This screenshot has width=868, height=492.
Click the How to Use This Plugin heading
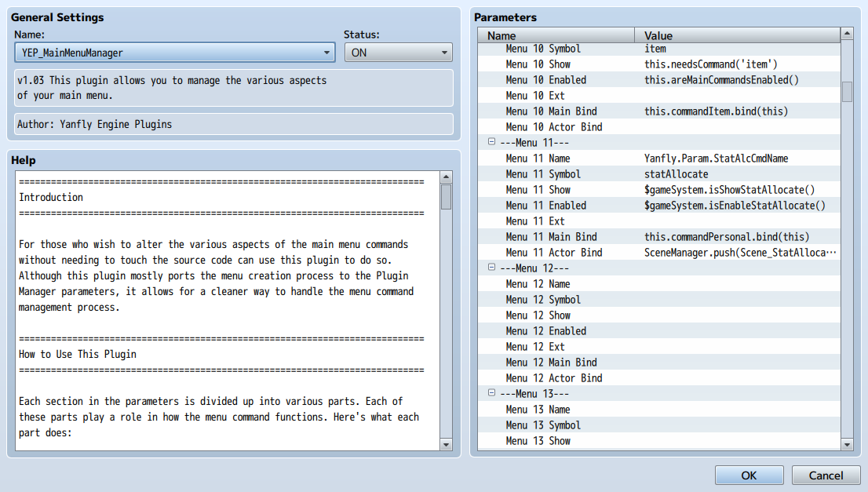[x=78, y=354]
